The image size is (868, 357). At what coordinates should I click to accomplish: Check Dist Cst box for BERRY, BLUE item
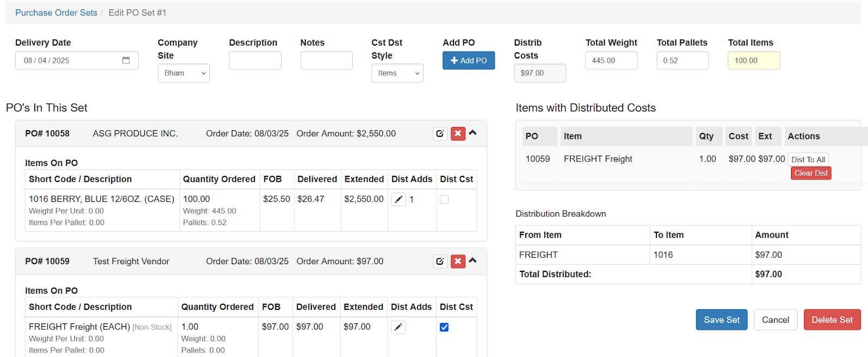[444, 200]
